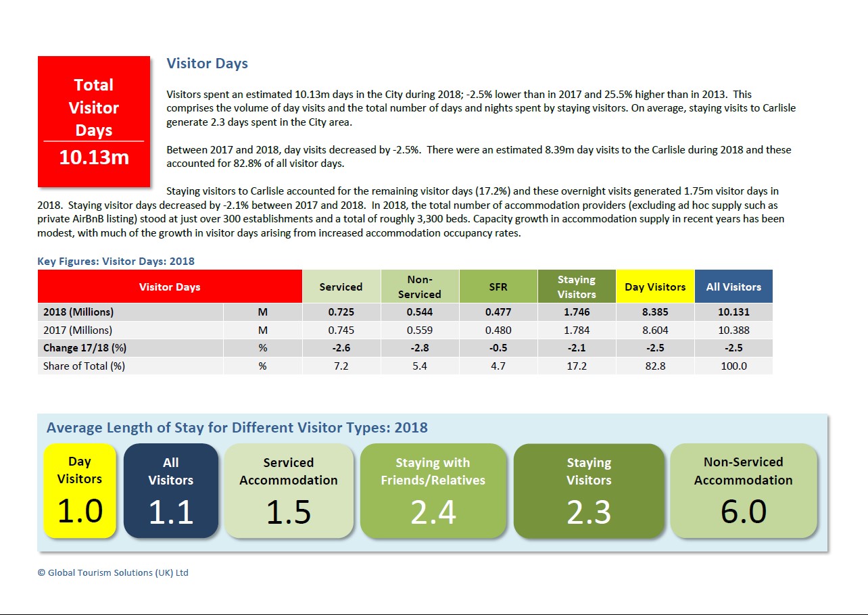Click the 5.4 Non-Serviced share value
Screen dimensions: 868x615
click(x=419, y=366)
